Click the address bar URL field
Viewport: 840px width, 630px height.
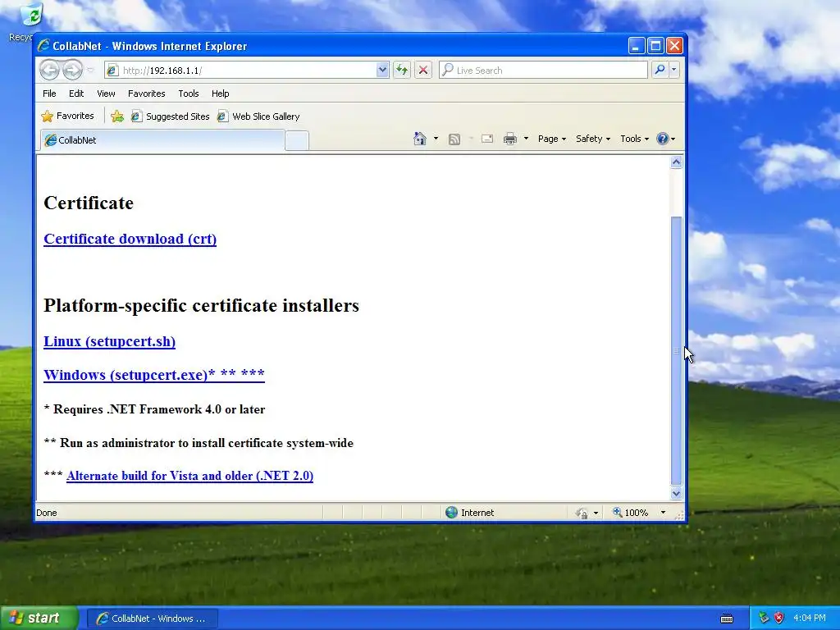point(247,71)
